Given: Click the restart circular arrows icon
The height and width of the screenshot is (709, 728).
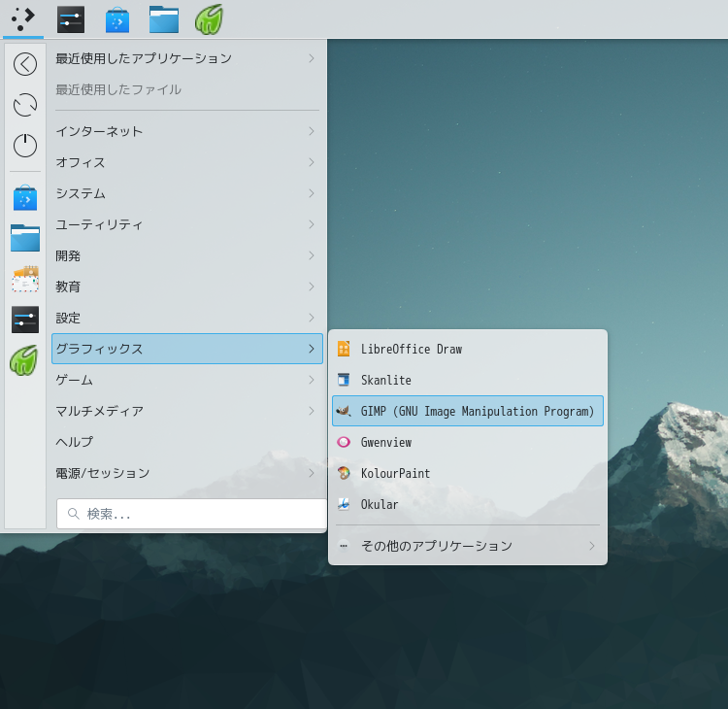Looking at the screenshot, I should [25, 105].
